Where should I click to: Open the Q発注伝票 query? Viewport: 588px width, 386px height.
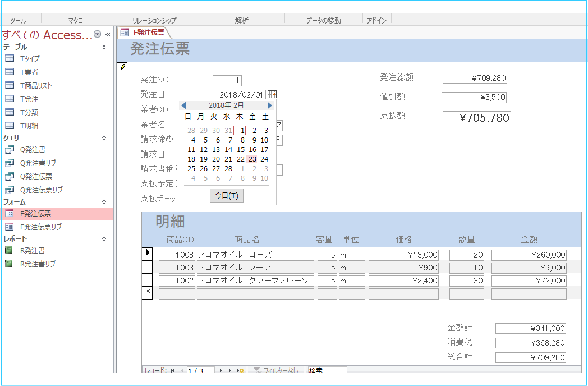[x=36, y=176]
